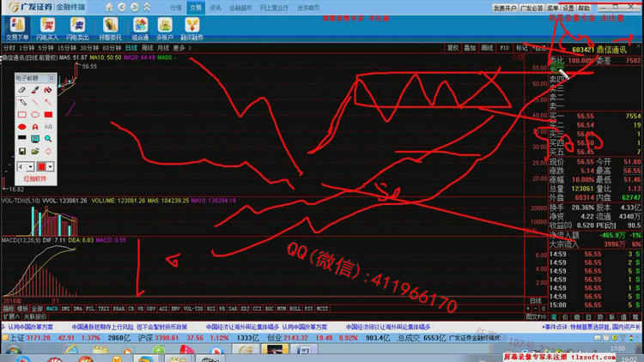This screenshot has height=362, width=644.
Task: Click the screen capture monitor icon
Action: tap(35, 139)
